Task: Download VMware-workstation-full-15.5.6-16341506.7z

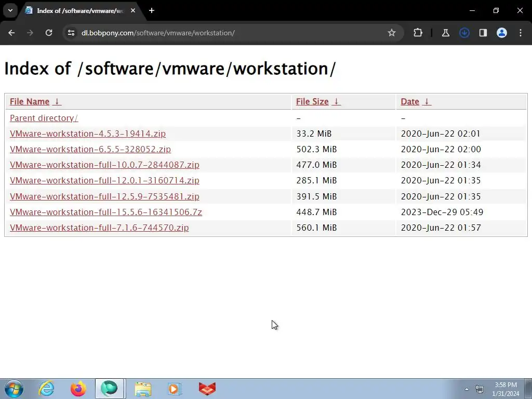Action: point(106,212)
